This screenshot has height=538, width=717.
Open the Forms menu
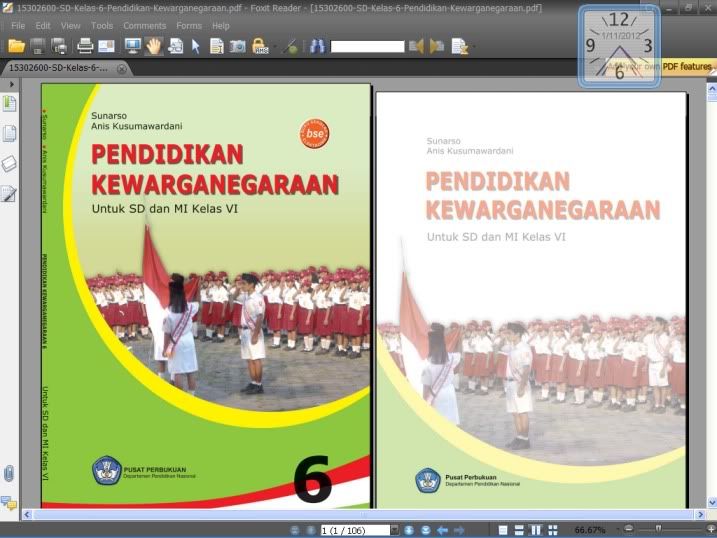(189, 26)
